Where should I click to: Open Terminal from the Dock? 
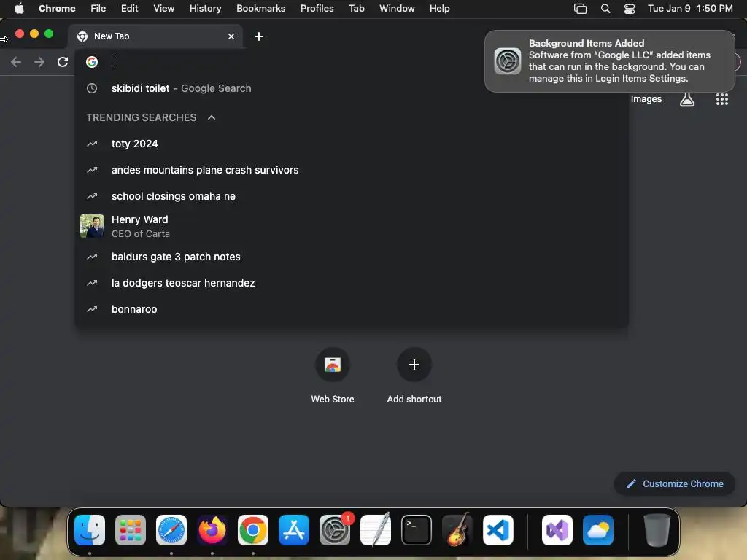(x=417, y=530)
